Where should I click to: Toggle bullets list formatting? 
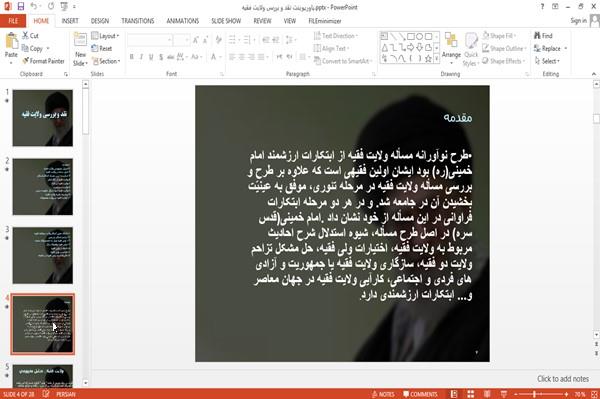[x=233, y=39]
